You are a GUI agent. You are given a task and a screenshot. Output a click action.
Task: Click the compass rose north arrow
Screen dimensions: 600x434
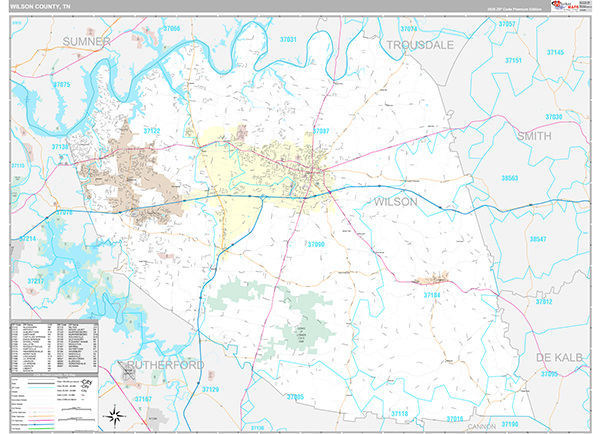click(116, 413)
